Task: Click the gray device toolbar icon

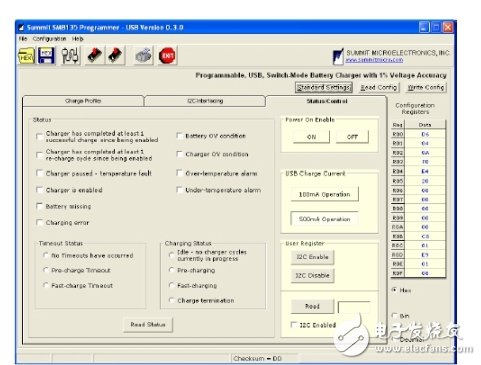Action: pyautogui.click(x=144, y=56)
